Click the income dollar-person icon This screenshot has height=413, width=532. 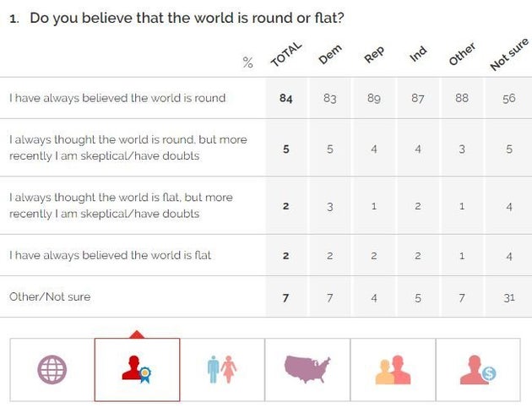[x=478, y=369]
